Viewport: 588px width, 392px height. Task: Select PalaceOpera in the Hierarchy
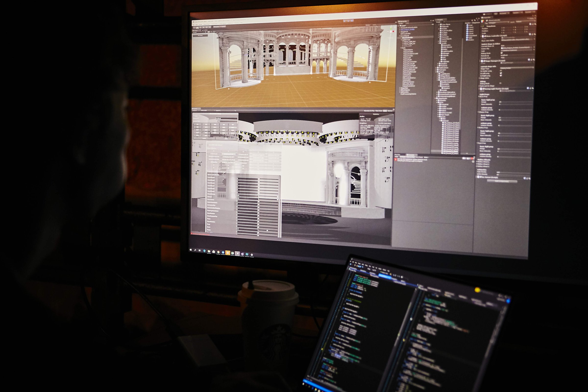pos(408,50)
